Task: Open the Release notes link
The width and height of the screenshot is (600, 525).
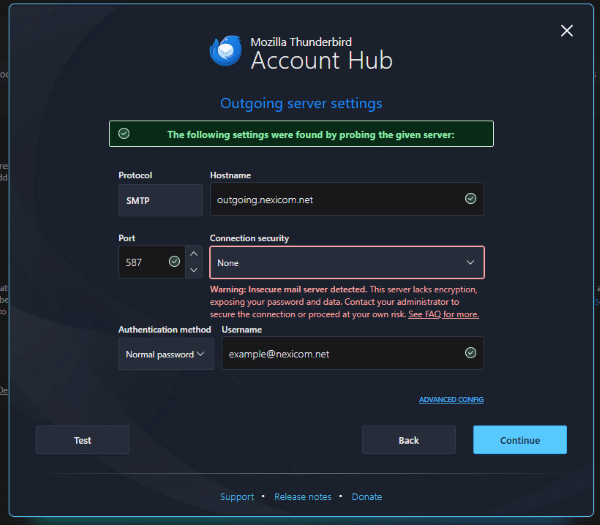Action: (303, 497)
